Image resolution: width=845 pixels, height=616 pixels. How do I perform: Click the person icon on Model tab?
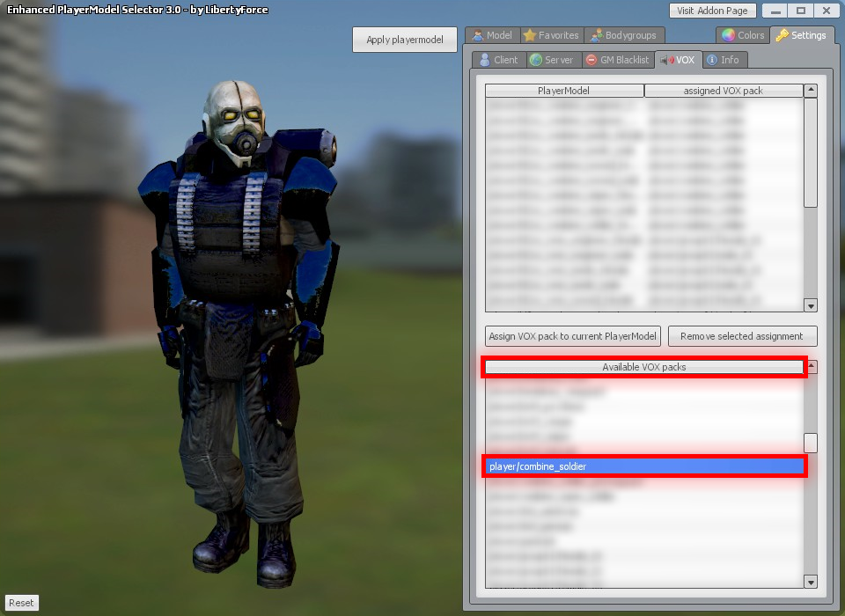point(477,35)
